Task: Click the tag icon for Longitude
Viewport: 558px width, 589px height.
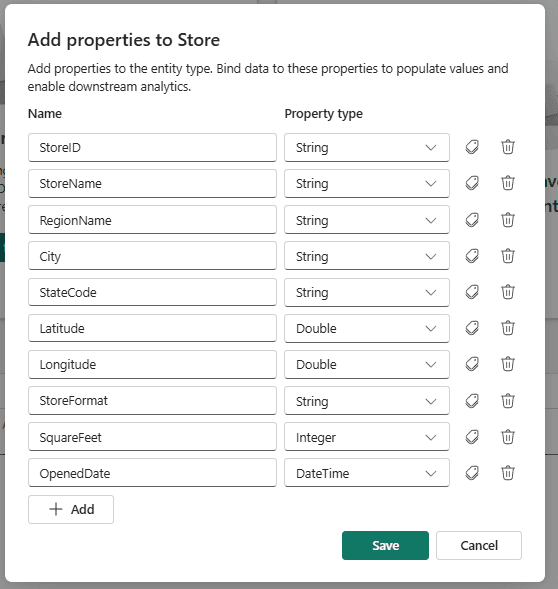Action: 472,364
